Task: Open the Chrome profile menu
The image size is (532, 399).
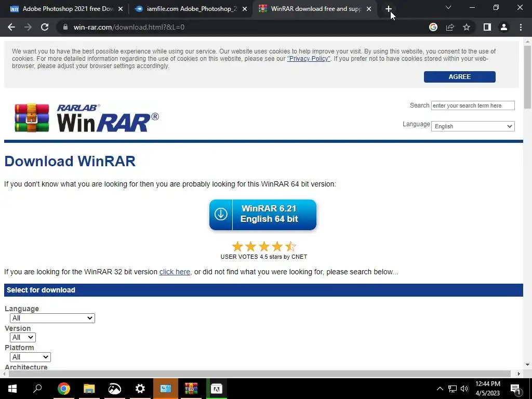Action: (x=504, y=27)
